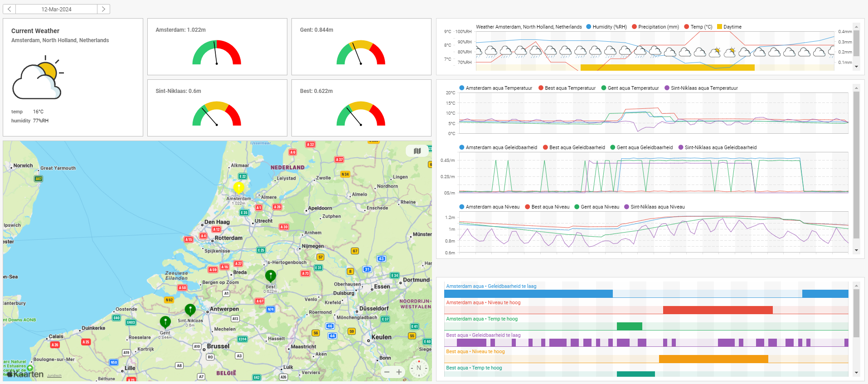Image resolution: width=868 pixels, height=384 pixels.
Task: Zoom out the map with minus
Action: pyautogui.click(x=387, y=372)
